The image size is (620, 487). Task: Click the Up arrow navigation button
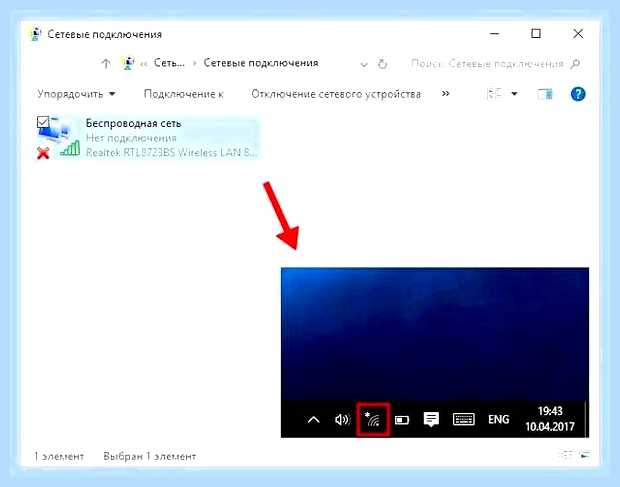[106, 64]
